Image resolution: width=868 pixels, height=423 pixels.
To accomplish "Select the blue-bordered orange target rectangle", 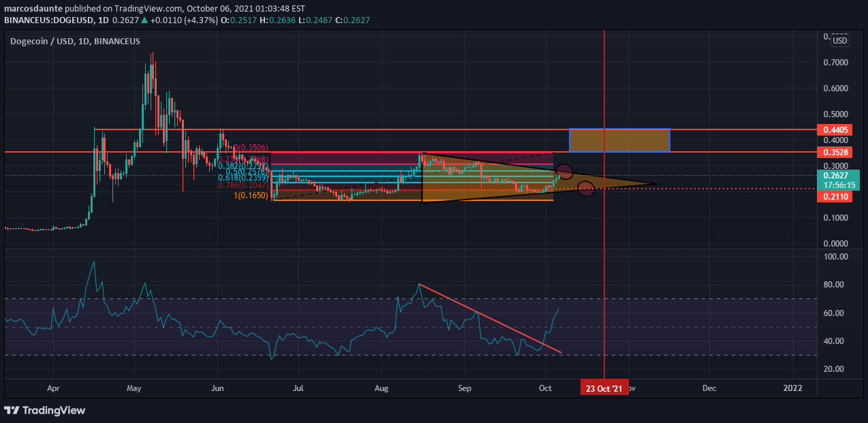I will [x=619, y=140].
